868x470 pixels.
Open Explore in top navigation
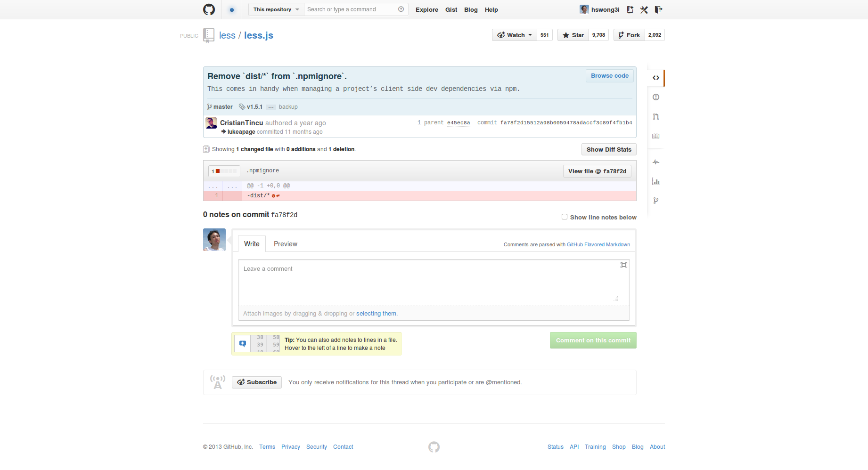click(x=427, y=9)
